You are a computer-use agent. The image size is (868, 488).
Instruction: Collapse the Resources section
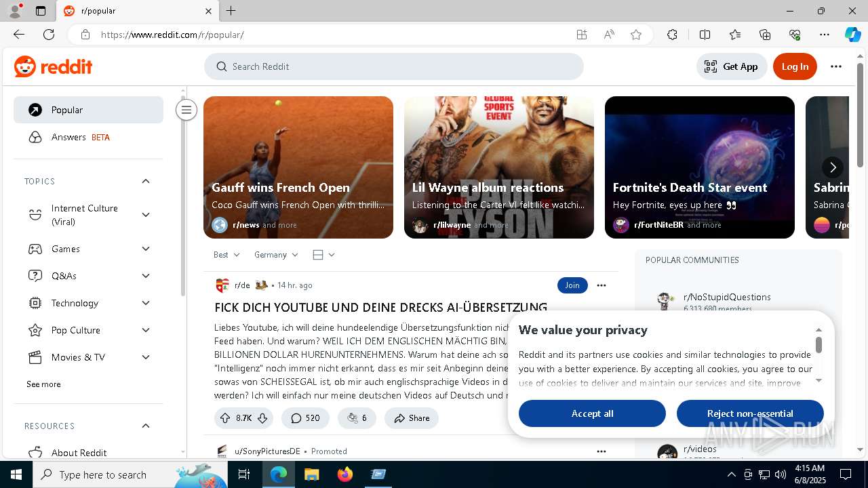146,426
